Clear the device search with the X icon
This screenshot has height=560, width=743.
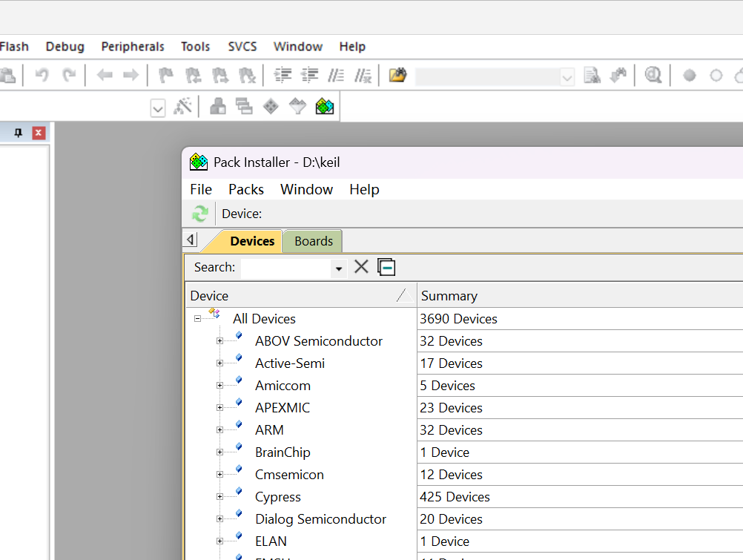(x=361, y=266)
